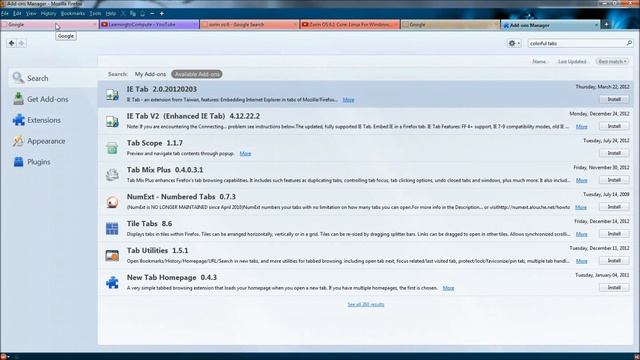640x360 pixels.
Task: Open the File menu
Action: pos(5,13)
